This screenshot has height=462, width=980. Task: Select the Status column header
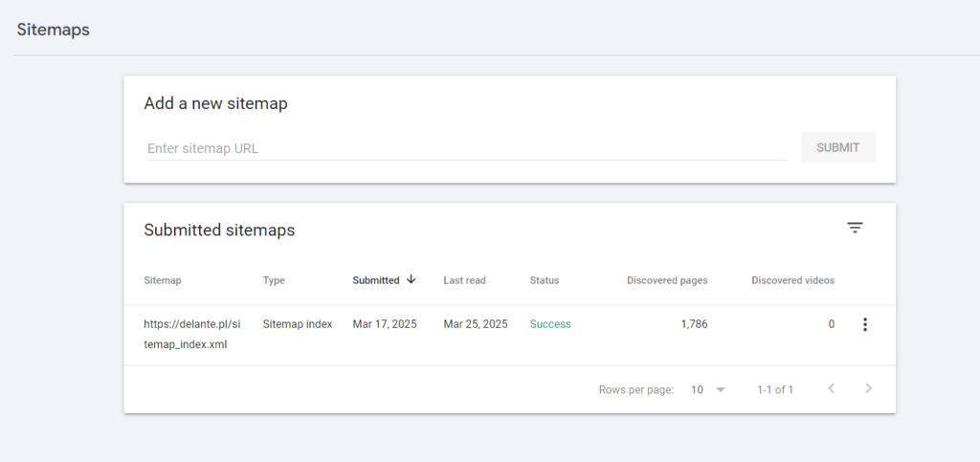[545, 280]
